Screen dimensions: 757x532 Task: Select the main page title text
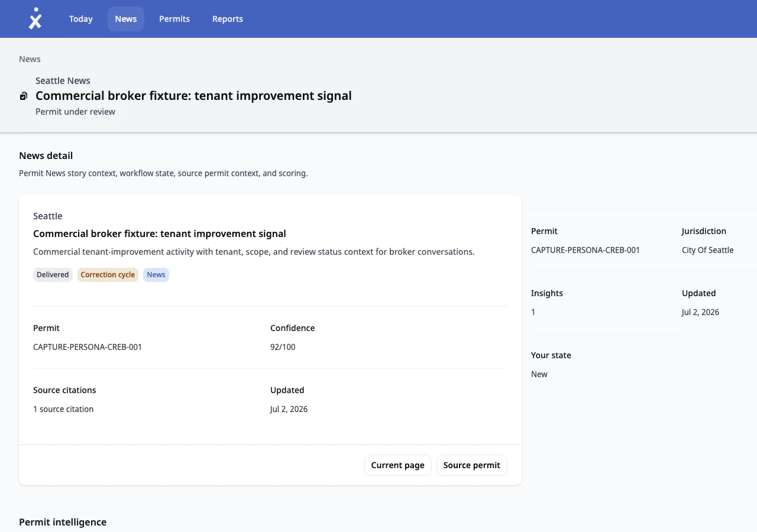[193, 96]
